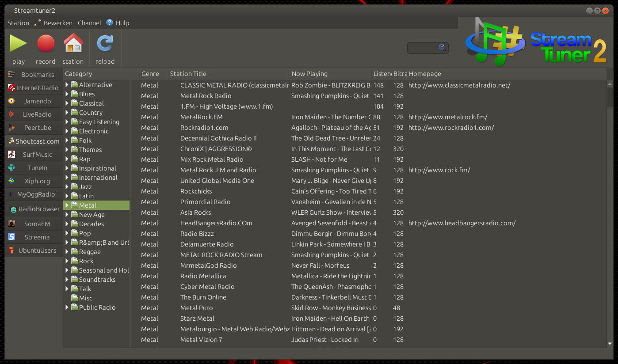Open the Station menu
This screenshot has width=618, height=364.
[x=18, y=23]
